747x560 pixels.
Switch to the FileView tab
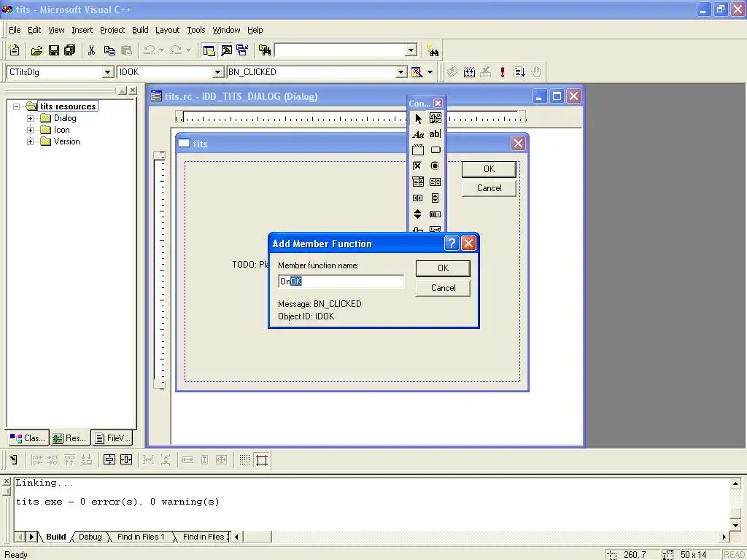tap(112, 438)
